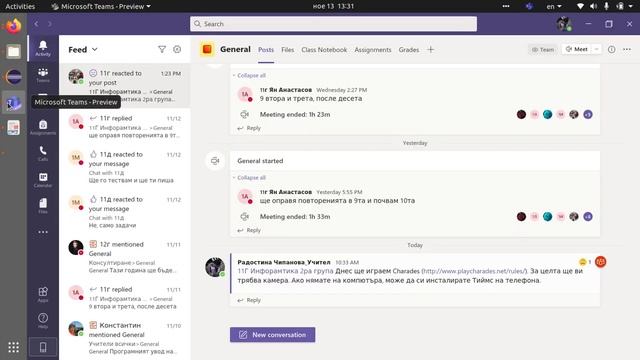Open the Grades tab
The width and height of the screenshot is (640, 360).
(409, 50)
